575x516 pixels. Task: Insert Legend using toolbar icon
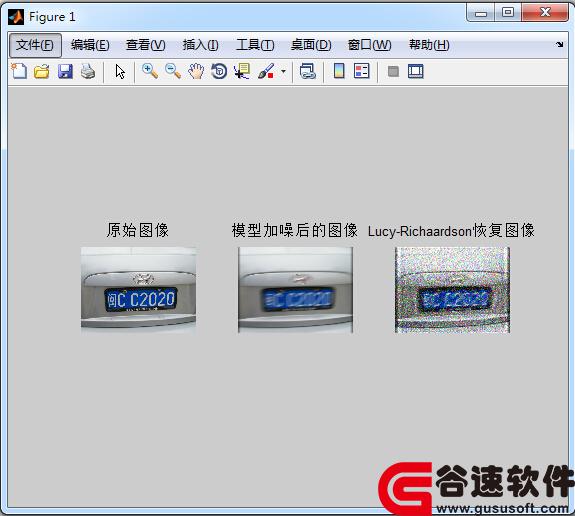click(362, 71)
